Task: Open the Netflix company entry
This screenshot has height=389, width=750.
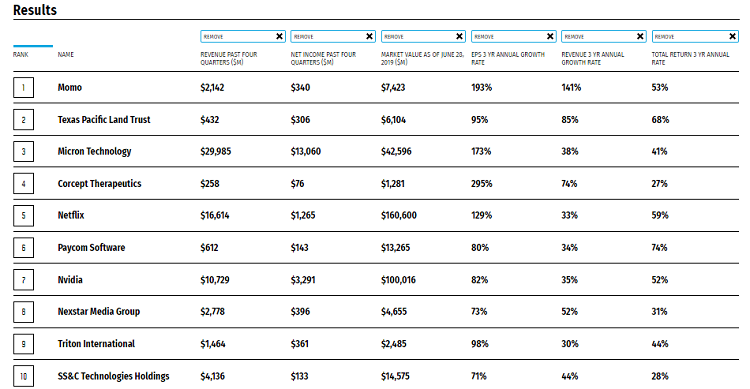Action: [71, 215]
